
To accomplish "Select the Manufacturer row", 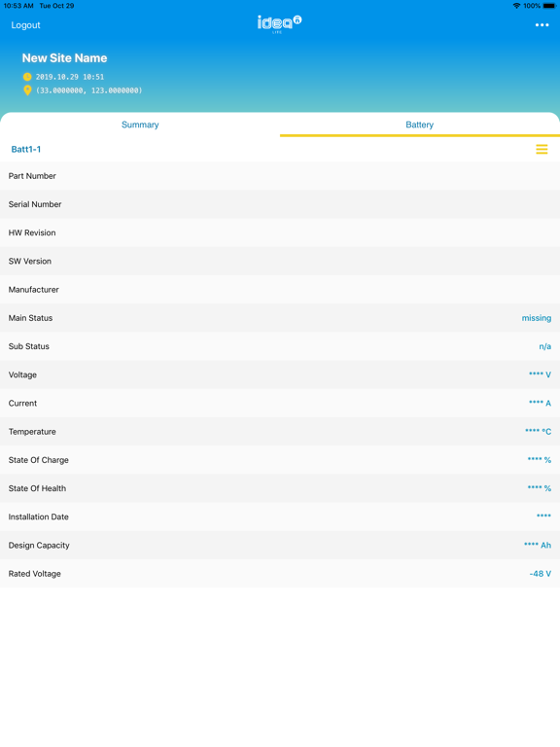I will tap(280, 290).
